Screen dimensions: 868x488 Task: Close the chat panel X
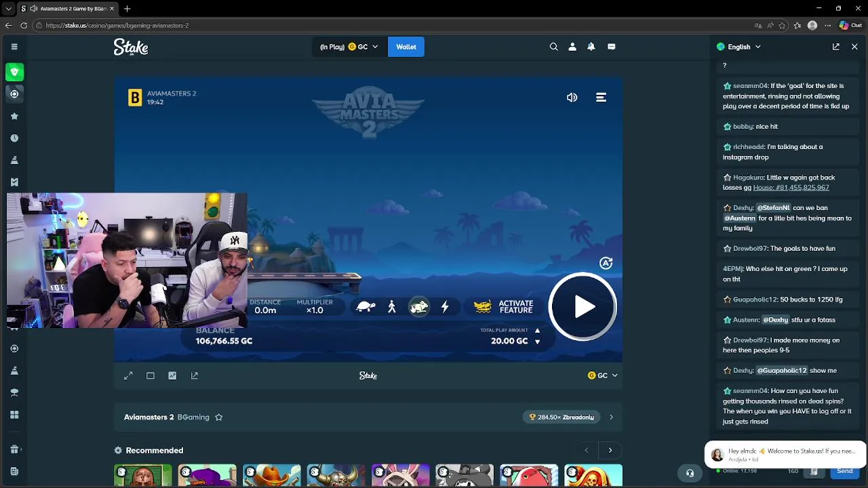pyautogui.click(x=854, y=47)
